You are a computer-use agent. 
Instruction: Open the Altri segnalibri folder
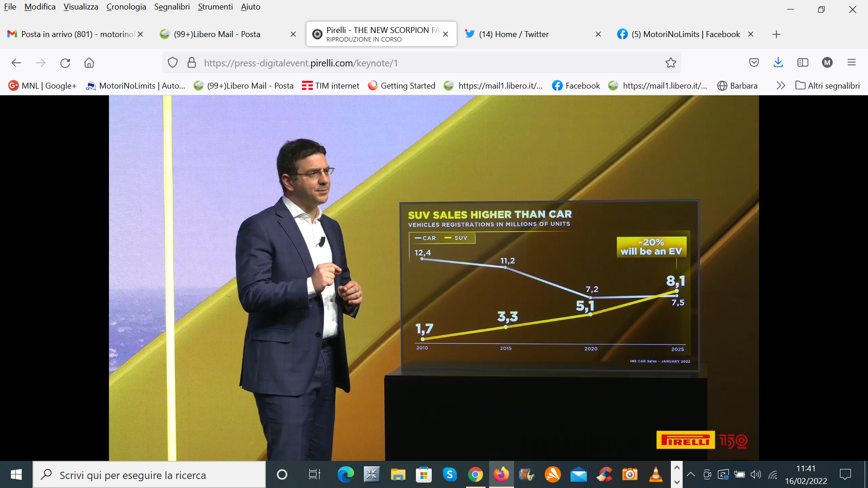[828, 85]
